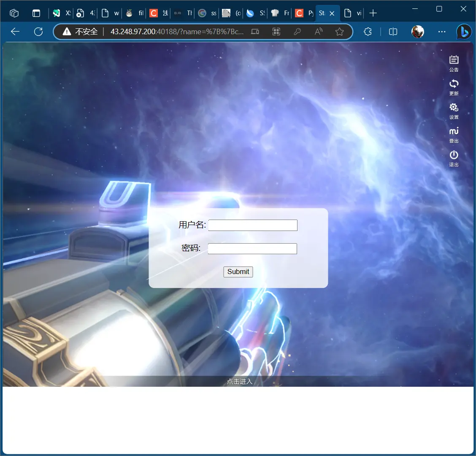Click the 更新 update icon

click(454, 87)
